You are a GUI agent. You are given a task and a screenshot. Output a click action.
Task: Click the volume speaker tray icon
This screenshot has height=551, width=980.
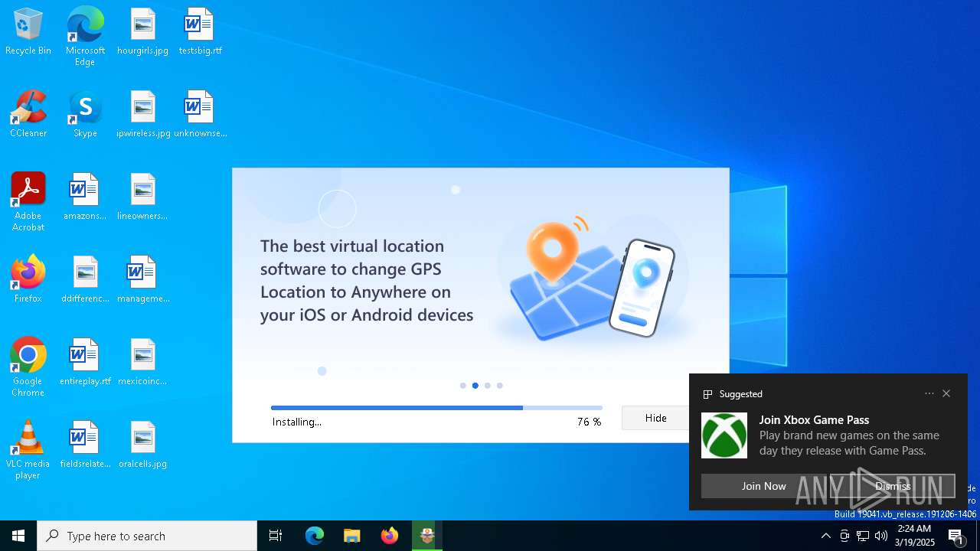[881, 536]
